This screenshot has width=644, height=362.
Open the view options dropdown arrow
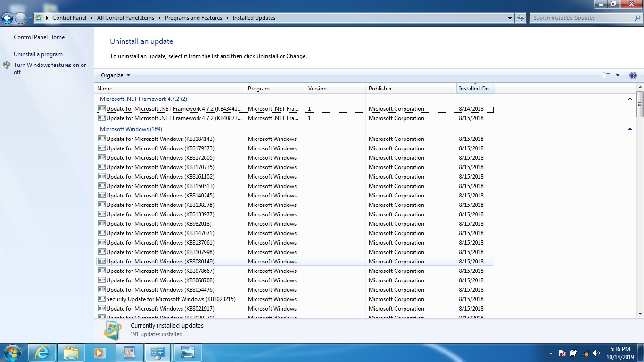(x=618, y=75)
